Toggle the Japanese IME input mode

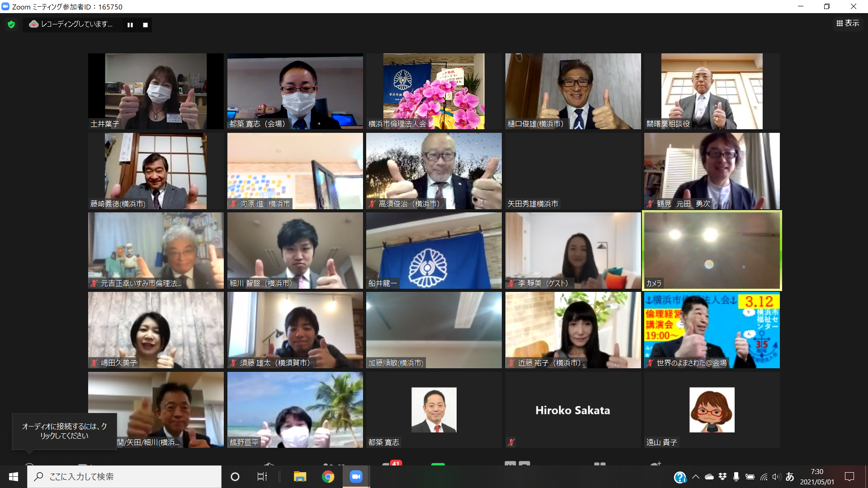(790, 477)
